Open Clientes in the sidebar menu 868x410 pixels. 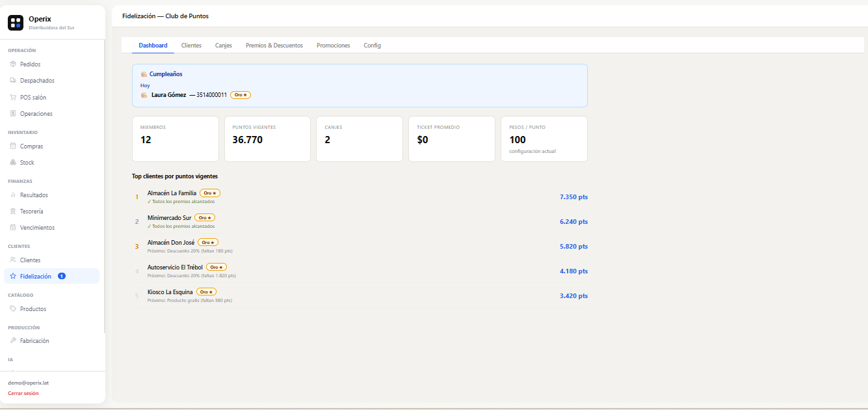[52, 260]
